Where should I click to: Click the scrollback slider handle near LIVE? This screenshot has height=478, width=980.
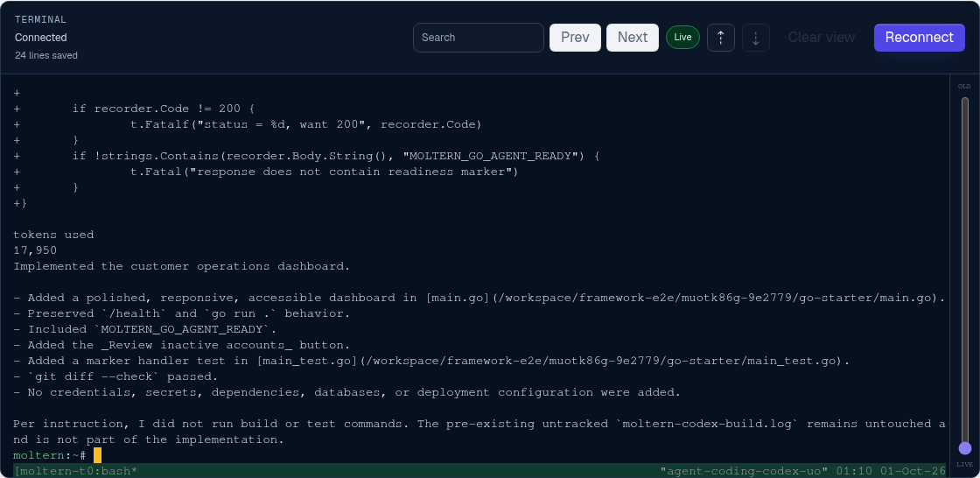[x=965, y=448]
